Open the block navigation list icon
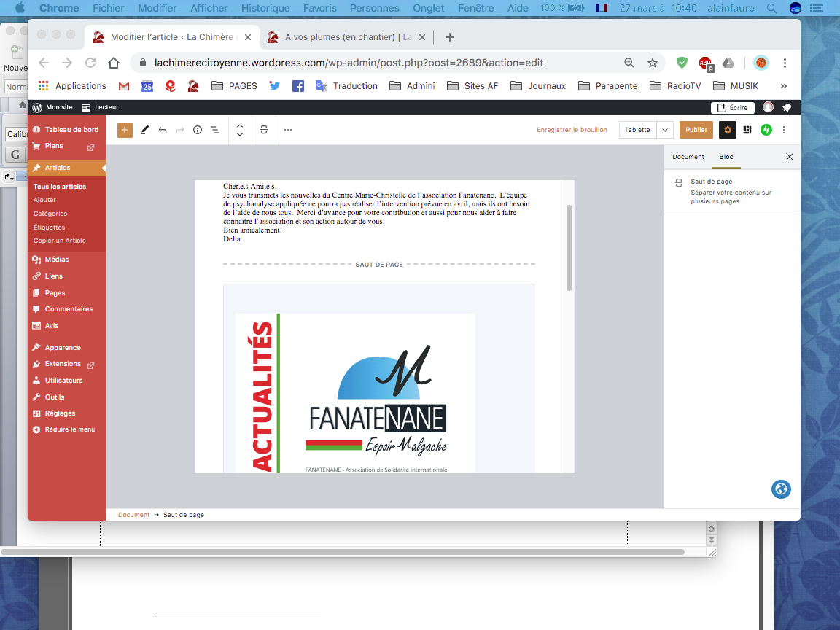 coord(215,130)
